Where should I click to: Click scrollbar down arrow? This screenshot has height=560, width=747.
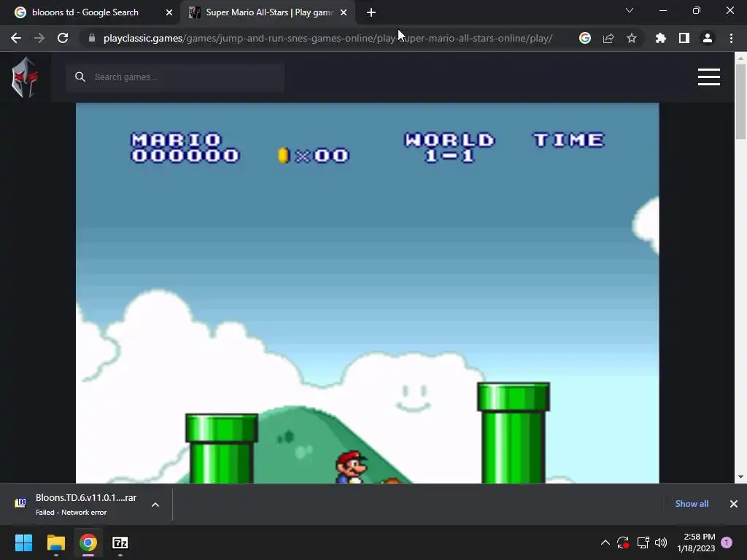pyautogui.click(x=740, y=477)
